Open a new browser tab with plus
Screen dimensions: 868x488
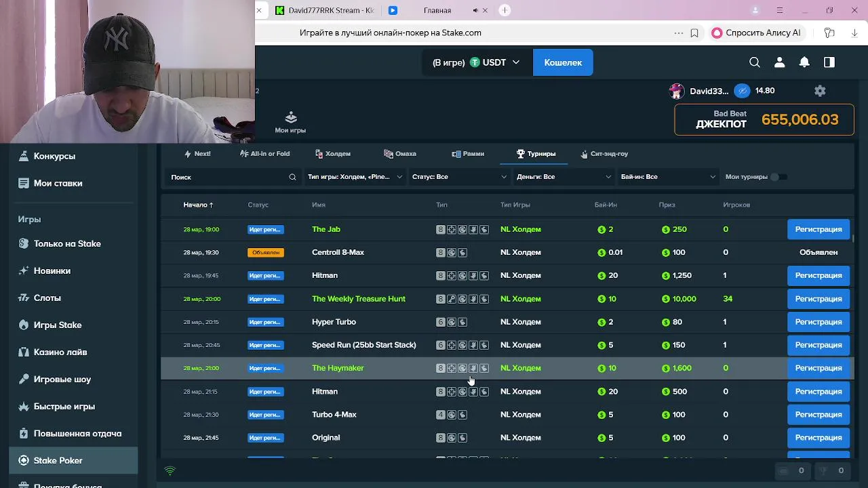pos(505,10)
